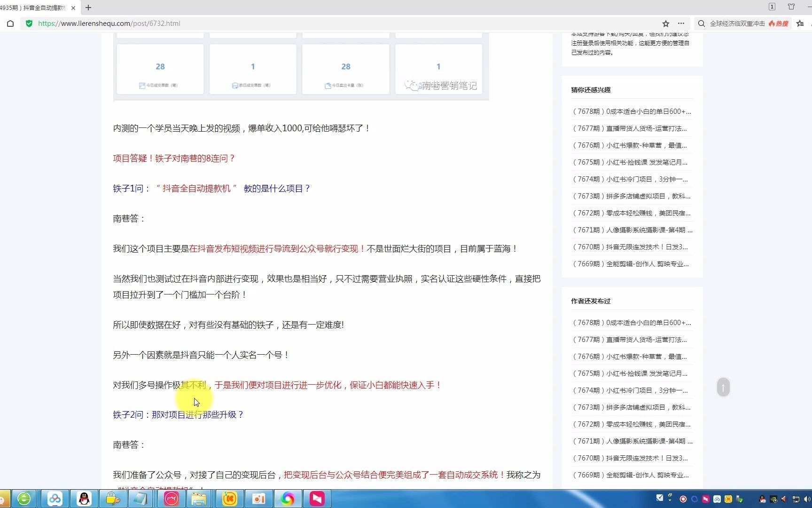Viewport: 812px width, 508px height.
Task: Open the address bar three-dots menu
Action: tap(681, 24)
